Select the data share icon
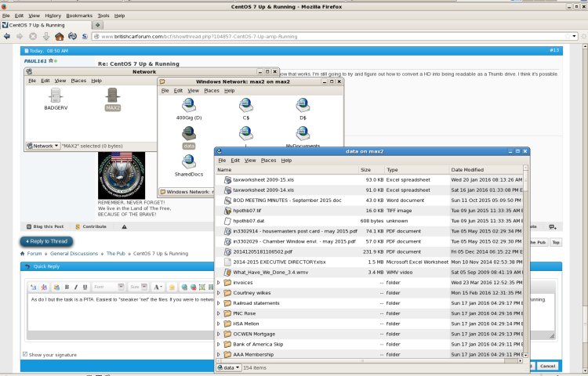Image resolution: width=588 pixels, height=376 pixels. pos(189,137)
